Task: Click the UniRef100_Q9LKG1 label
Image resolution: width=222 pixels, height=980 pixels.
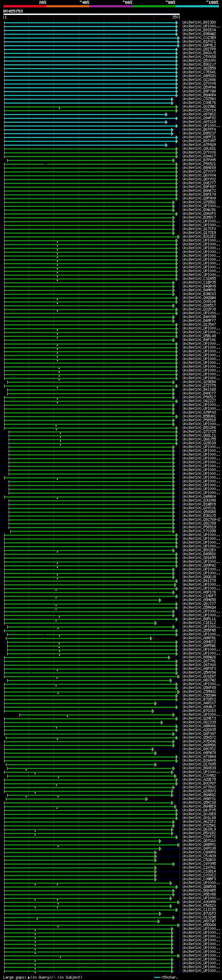Action: [199, 149]
